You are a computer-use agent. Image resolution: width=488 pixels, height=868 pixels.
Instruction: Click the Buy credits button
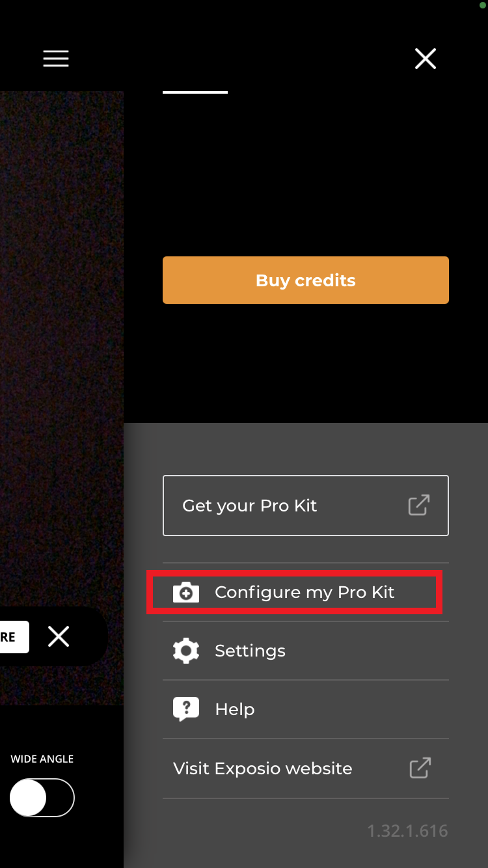pos(306,280)
